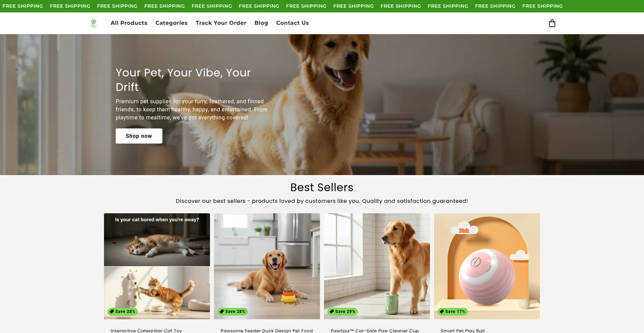
Task: Open the PawSpa Paw Cleaner Cup image
Action: pos(377,266)
